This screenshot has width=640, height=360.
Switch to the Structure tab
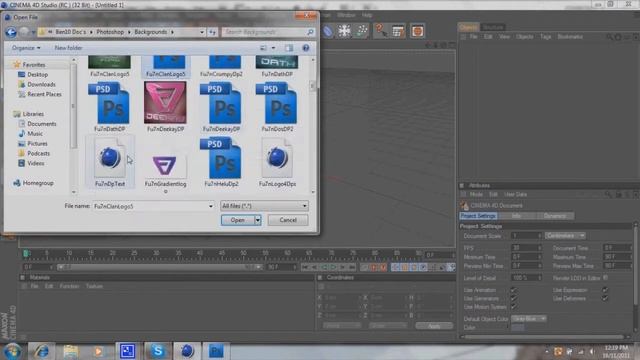(x=493, y=27)
